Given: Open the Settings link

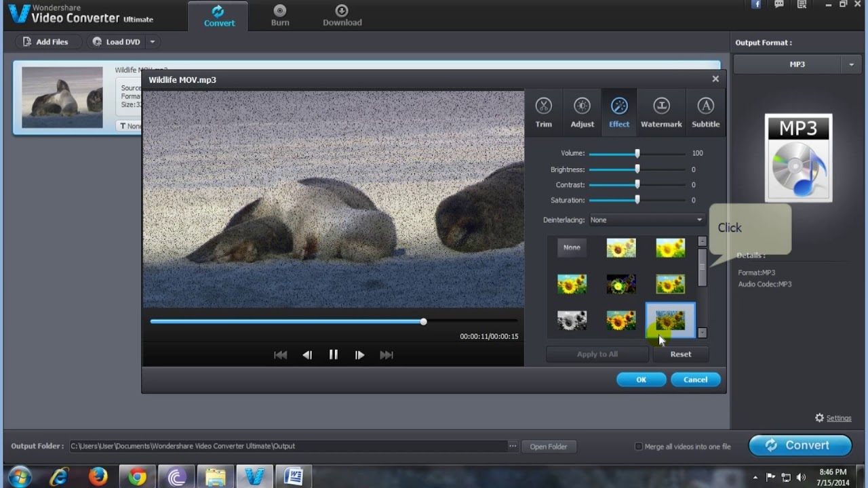Looking at the screenshot, I should pos(838,418).
